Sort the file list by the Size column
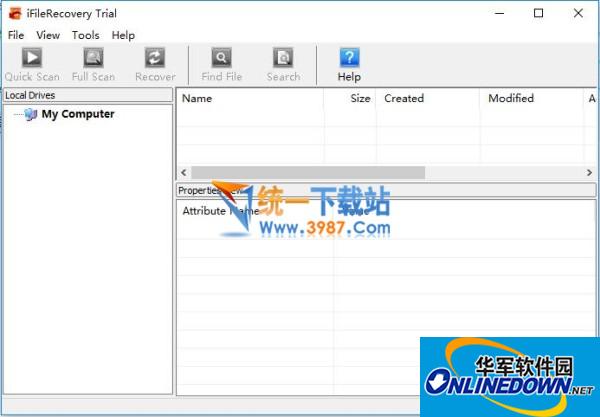 tap(350, 98)
